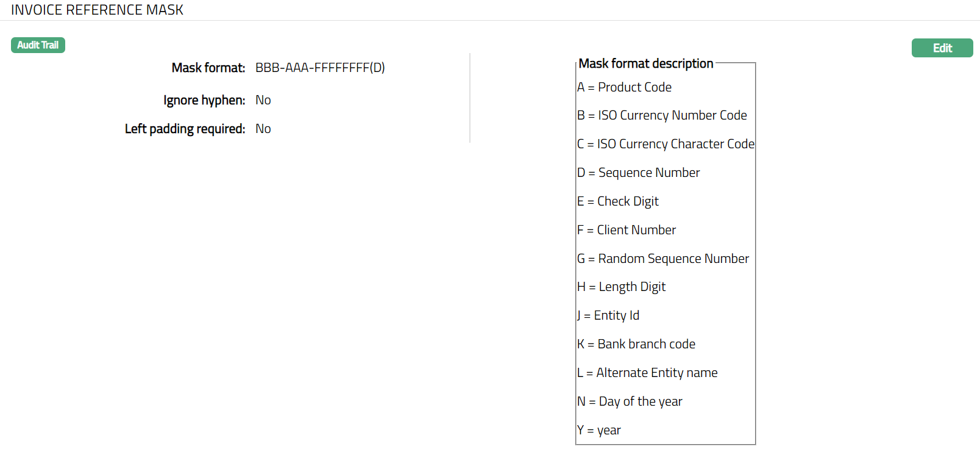The width and height of the screenshot is (980, 449).
Task: Select the 'H = Length Digit' line
Action: coord(621,287)
